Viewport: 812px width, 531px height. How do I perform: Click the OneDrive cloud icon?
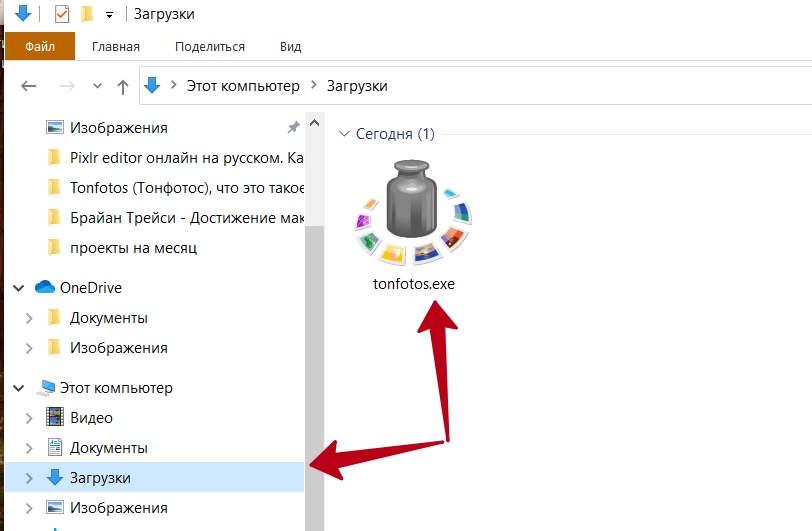click(x=45, y=286)
